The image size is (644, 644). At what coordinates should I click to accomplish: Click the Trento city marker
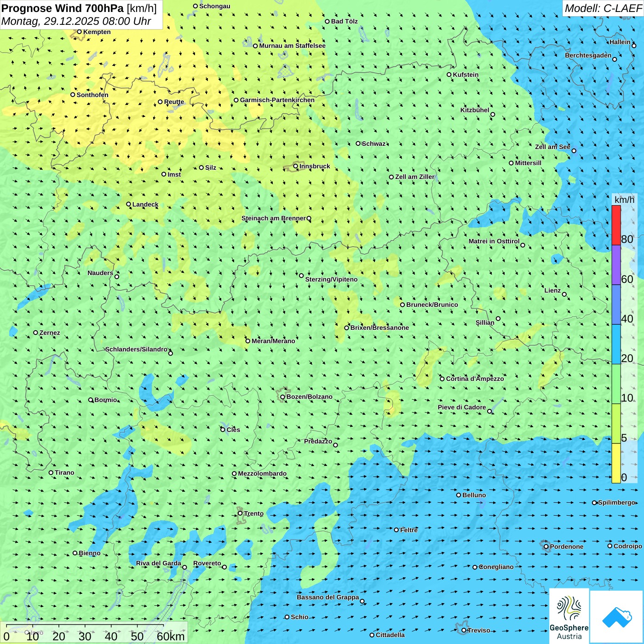pos(240,513)
